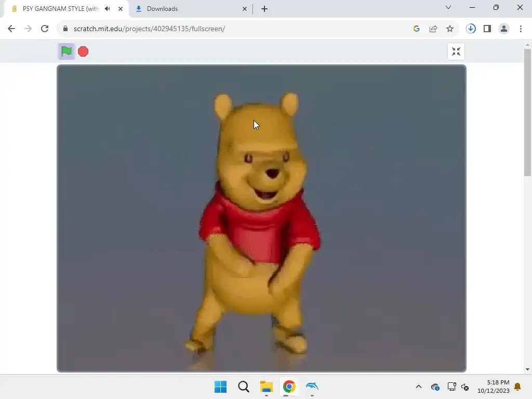
Task: Open the Chrome profile avatar
Action: click(x=504, y=29)
